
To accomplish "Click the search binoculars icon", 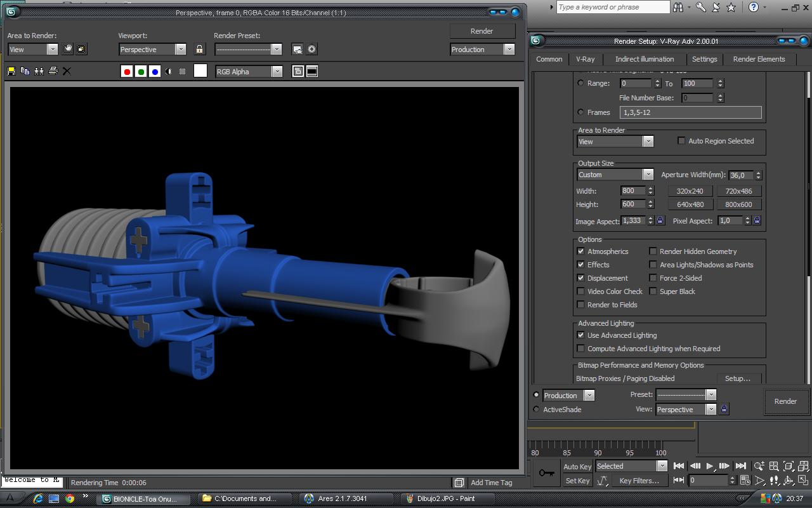I will [x=679, y=7].
